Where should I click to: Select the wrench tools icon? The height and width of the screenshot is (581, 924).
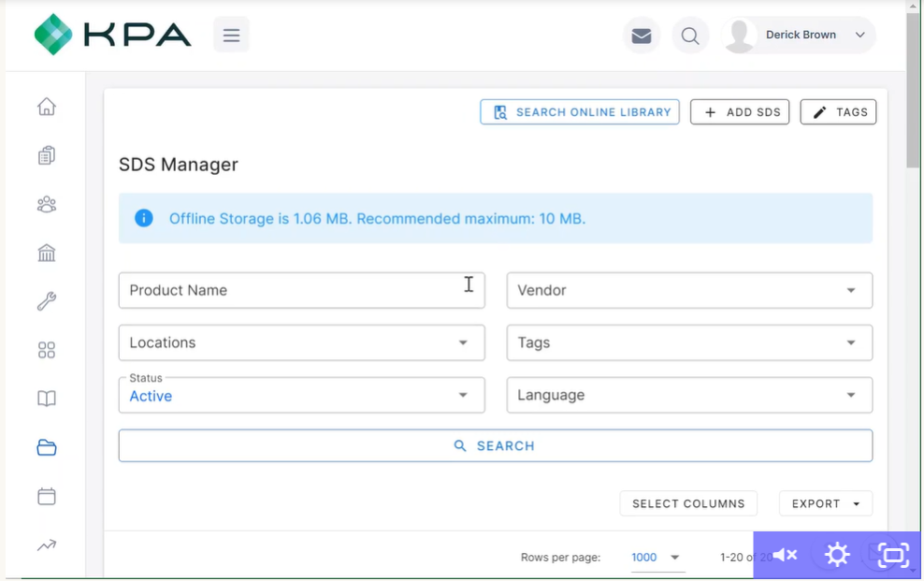click(x=45, y=301)
